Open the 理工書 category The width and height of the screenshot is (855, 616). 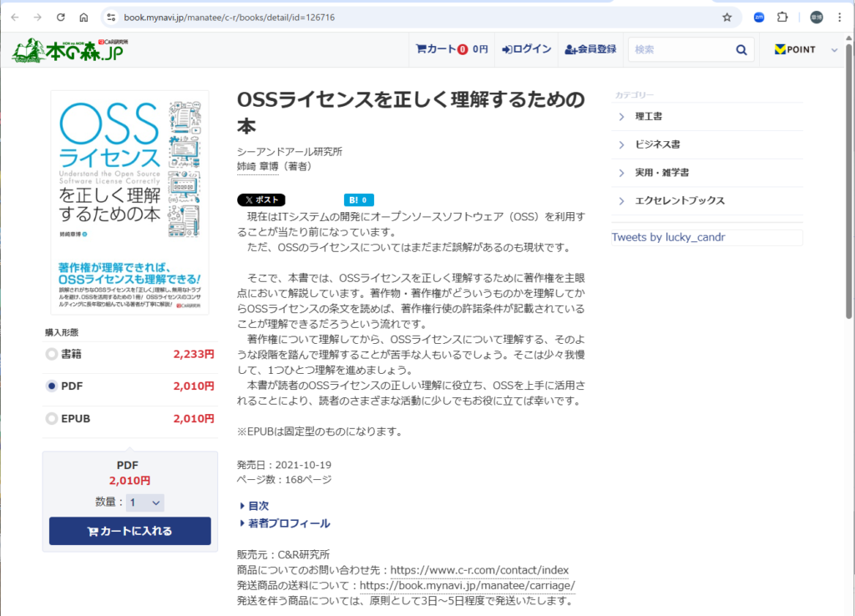point(649,116)
